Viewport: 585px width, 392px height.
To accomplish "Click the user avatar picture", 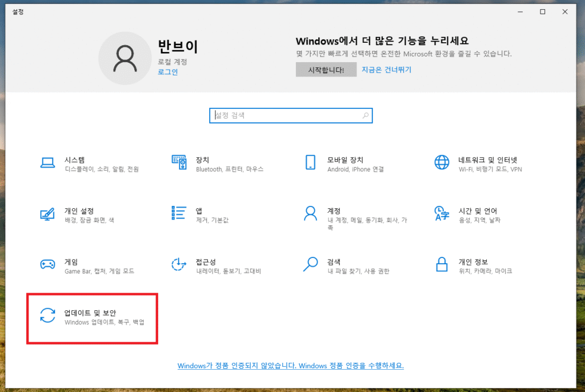I will click(x=125, y=59).
